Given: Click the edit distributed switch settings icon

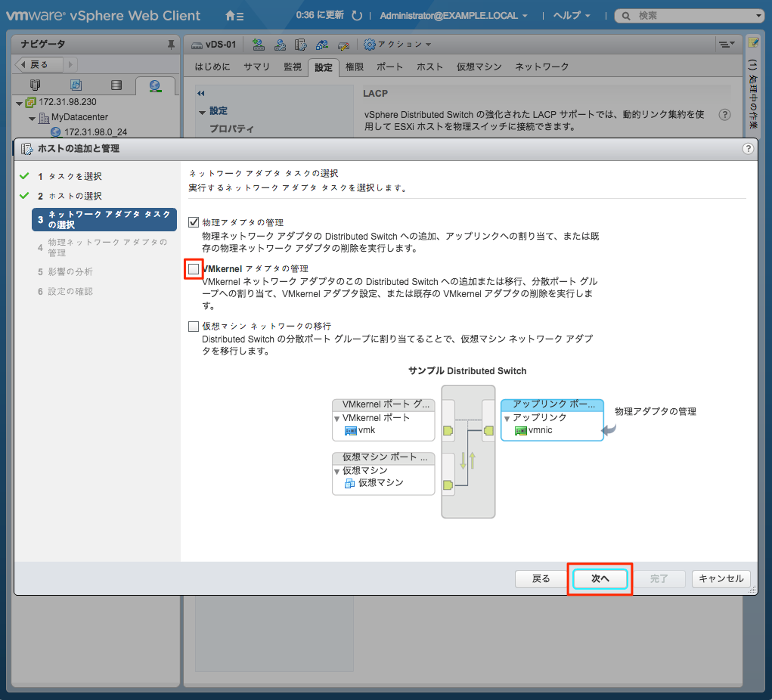Looking at the screenshot, I should click(x=343, y=45).
